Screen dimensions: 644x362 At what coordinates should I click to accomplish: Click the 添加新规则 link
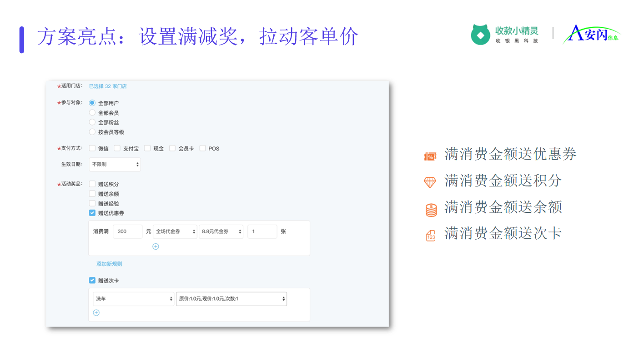click(x=109, y=264)
